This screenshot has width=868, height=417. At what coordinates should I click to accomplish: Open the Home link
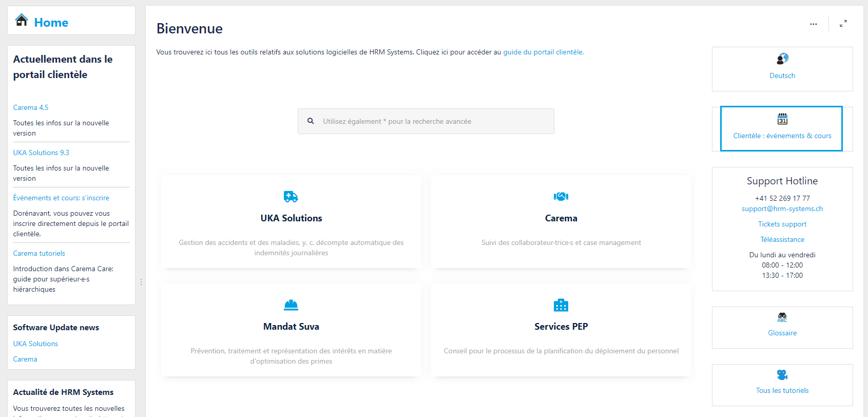point(51,23)
